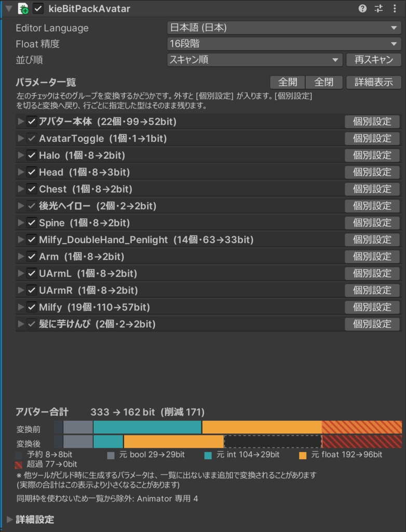
Task: Open the 並び順 dropdown
Action: point(255,60)
